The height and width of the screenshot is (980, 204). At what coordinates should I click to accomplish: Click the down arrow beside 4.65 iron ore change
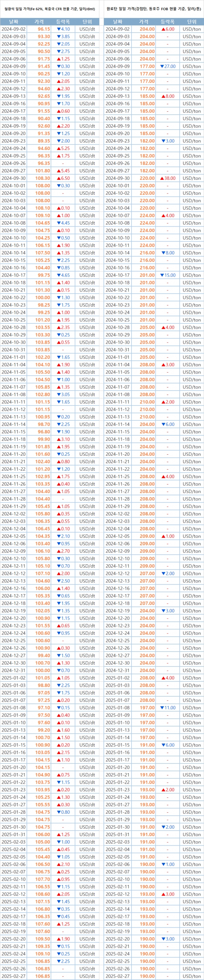59,275
